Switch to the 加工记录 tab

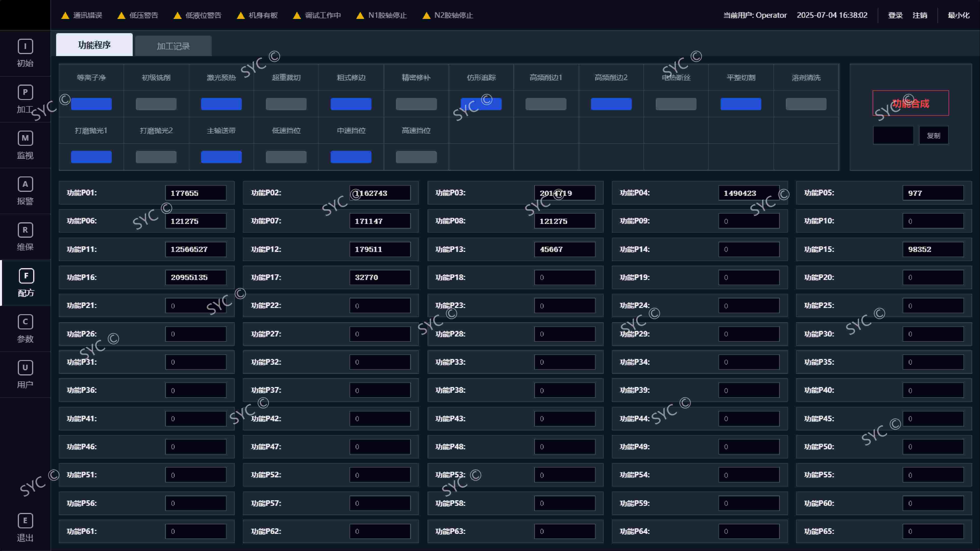click(173, 46)
